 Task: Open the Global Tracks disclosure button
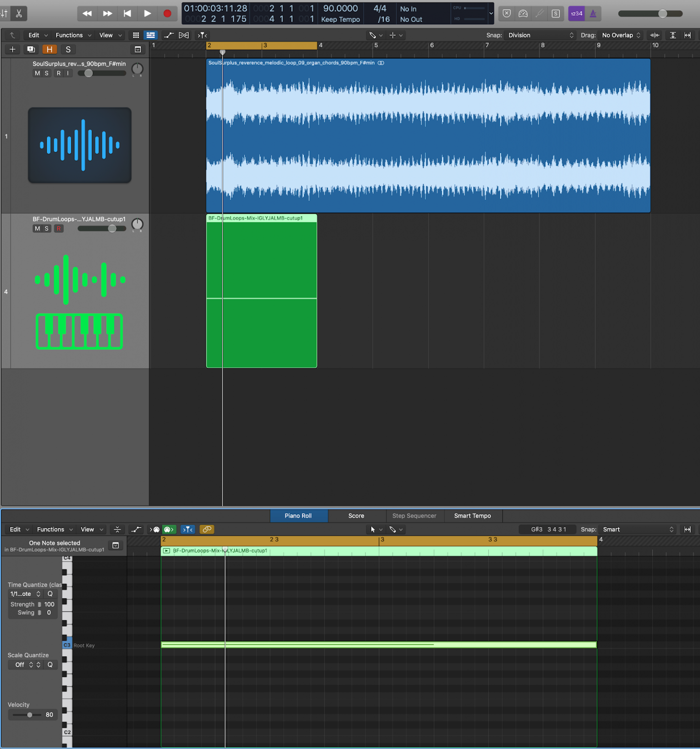138,49
